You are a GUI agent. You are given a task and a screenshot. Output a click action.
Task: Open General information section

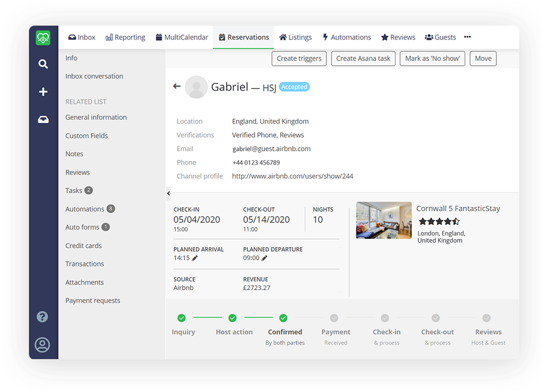point(96,117)
